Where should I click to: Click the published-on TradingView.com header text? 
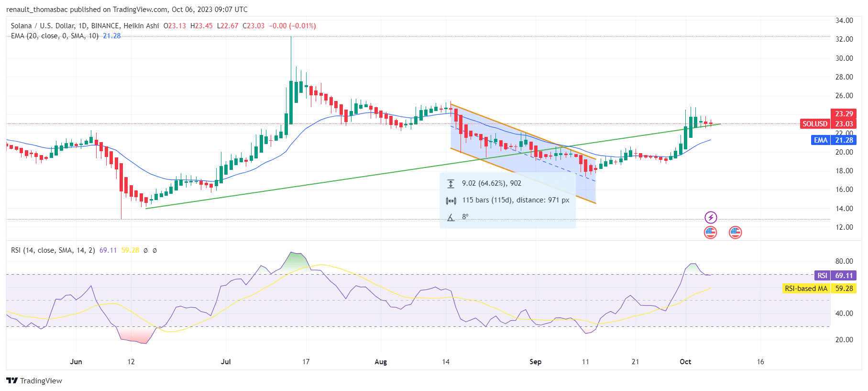(127, 9)
